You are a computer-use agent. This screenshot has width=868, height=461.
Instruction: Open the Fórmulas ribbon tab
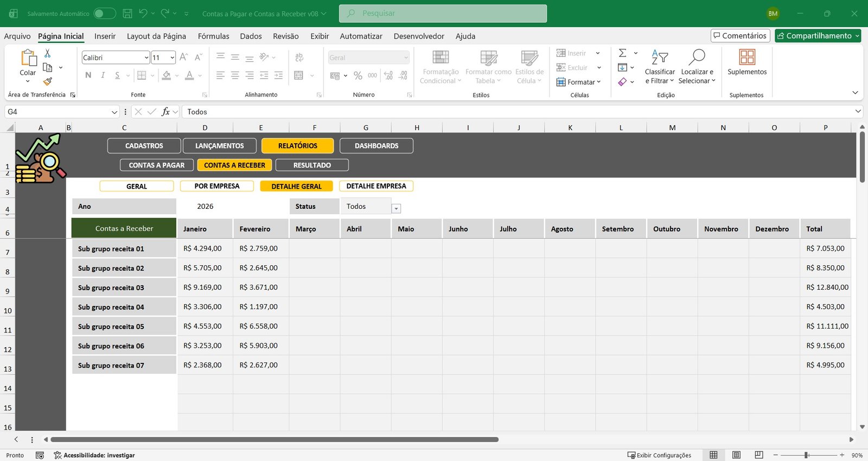(x=213, y=36)
